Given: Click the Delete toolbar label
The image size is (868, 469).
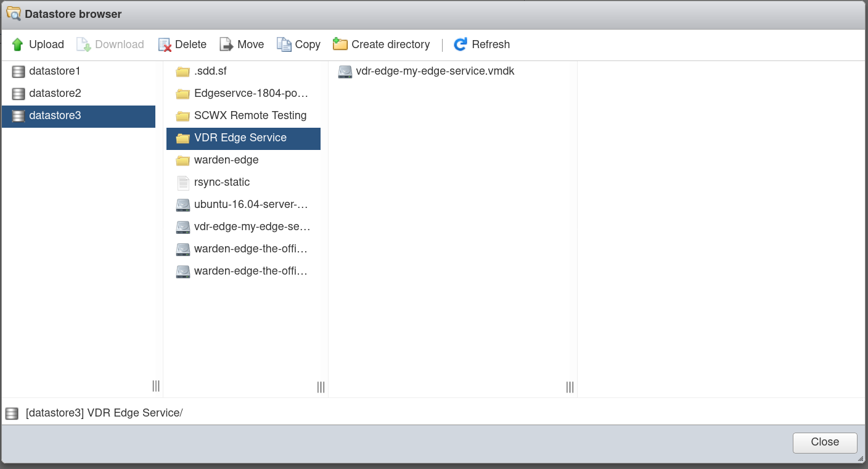Looking at the screenshot, I should click(x=190, y=44).
